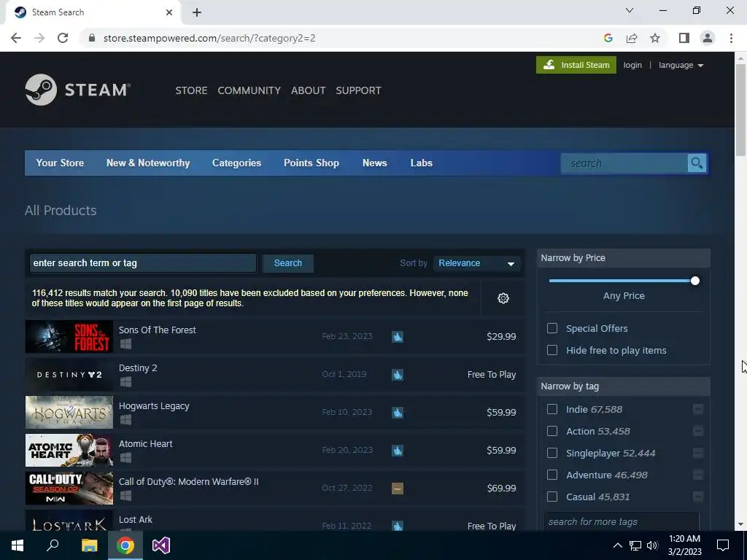This screenshot has width=747, height=560.
Task: Click Windows platform icon under Sons Of The Forest
Action: (125, 344)
